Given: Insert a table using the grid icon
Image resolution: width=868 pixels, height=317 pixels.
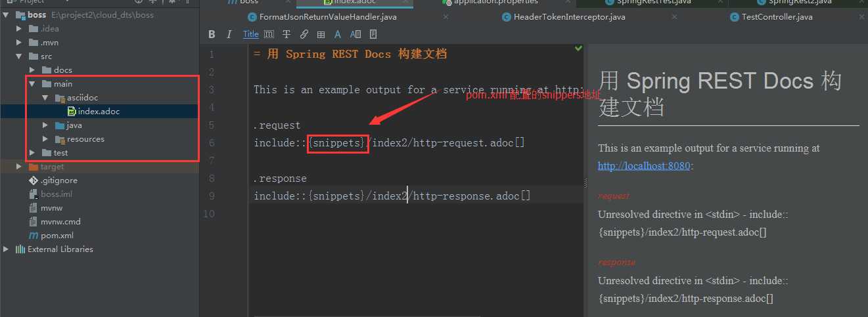Looking at the screenshot, I should coord(321,34).
